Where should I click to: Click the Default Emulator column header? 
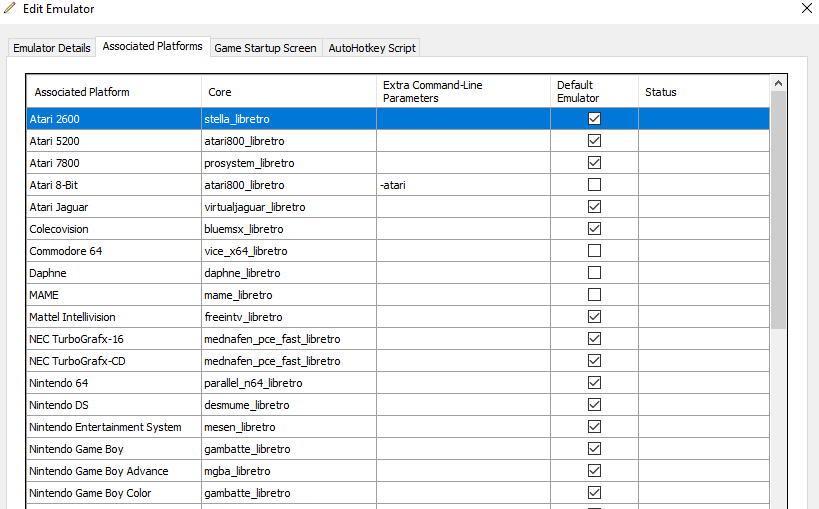[x=594, y=91]
